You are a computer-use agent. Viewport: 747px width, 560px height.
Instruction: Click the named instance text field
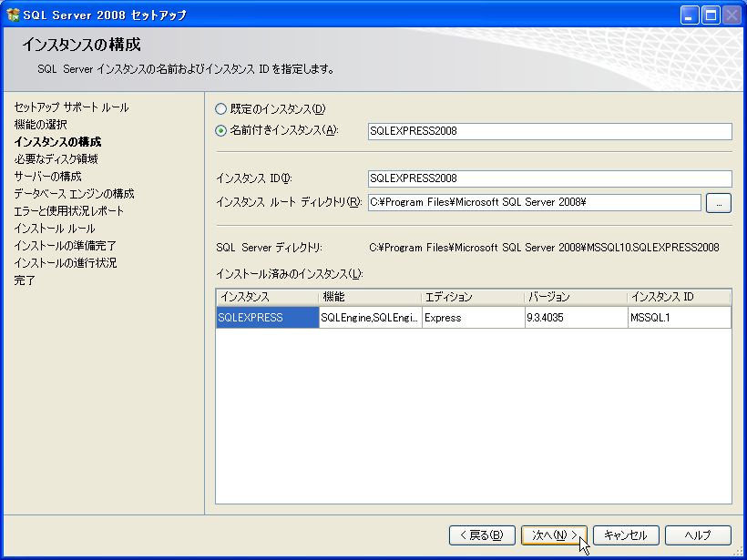click(549, 131)
